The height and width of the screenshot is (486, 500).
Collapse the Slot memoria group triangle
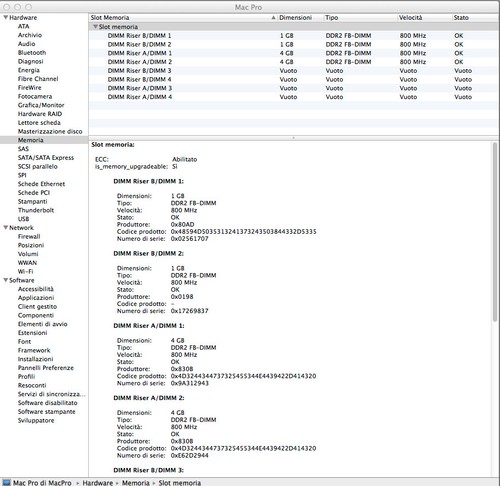click(x=95, y=27)
